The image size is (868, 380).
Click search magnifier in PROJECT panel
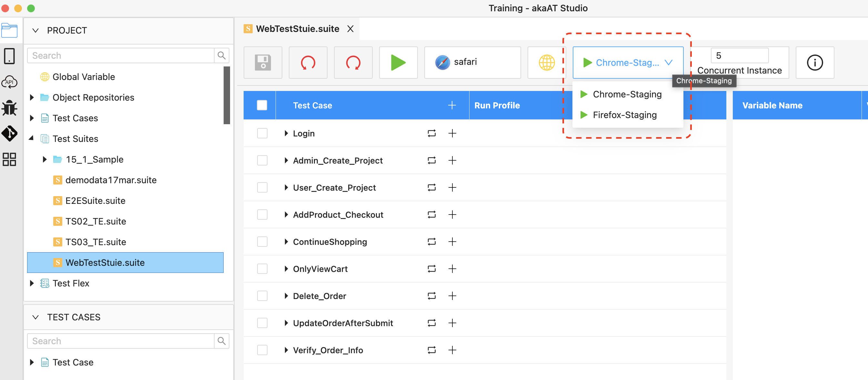pyautogui.click(x=222, y=55)
